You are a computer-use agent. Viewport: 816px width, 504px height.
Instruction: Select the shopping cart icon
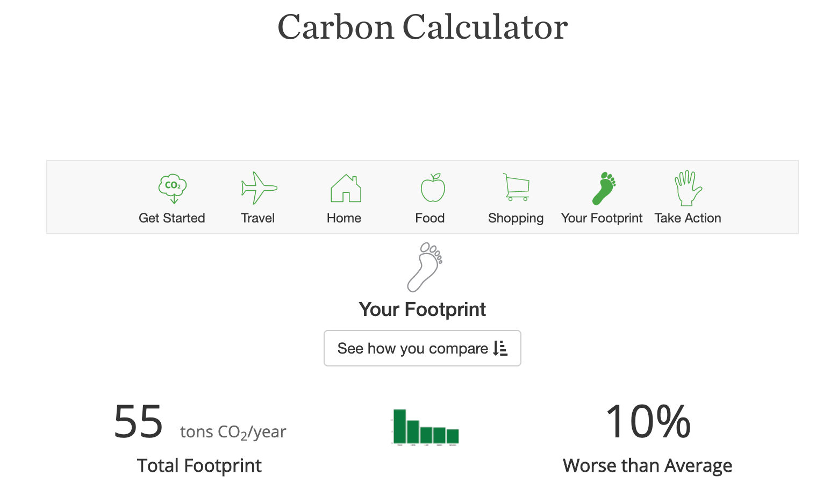click(x=517, y=187)
